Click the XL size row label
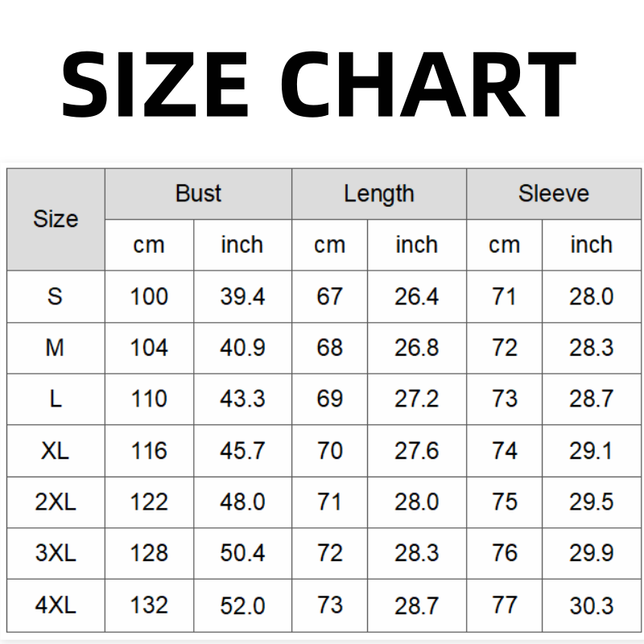The image size is (644, 644). (x=55, y=451)
